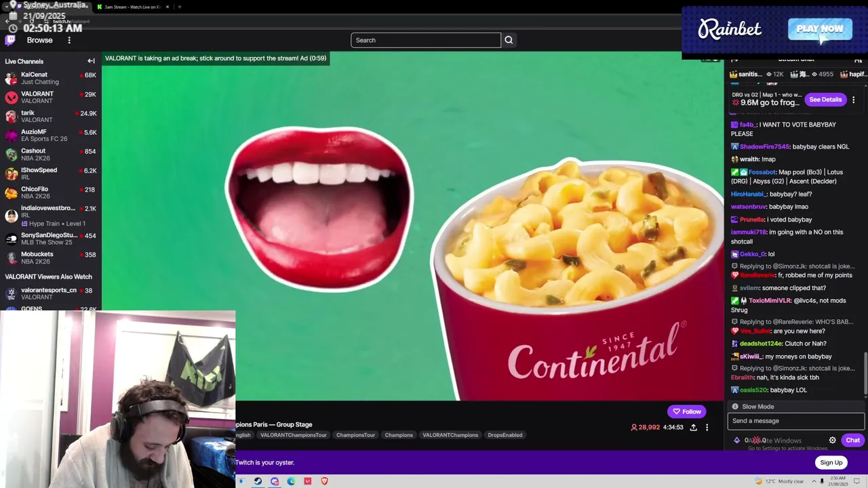
Task: Click the ChampionsTour tag
Action: 355,435
